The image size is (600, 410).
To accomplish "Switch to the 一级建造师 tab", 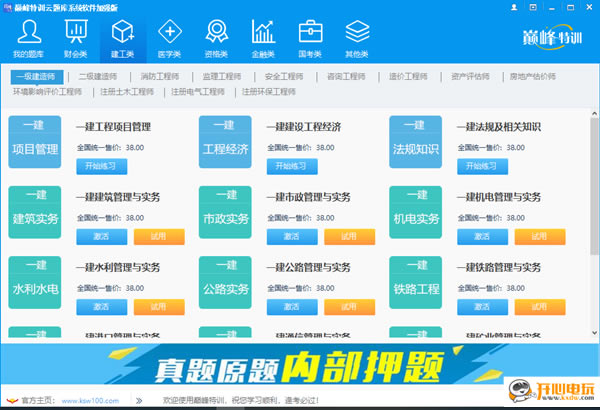I will 36,77.
